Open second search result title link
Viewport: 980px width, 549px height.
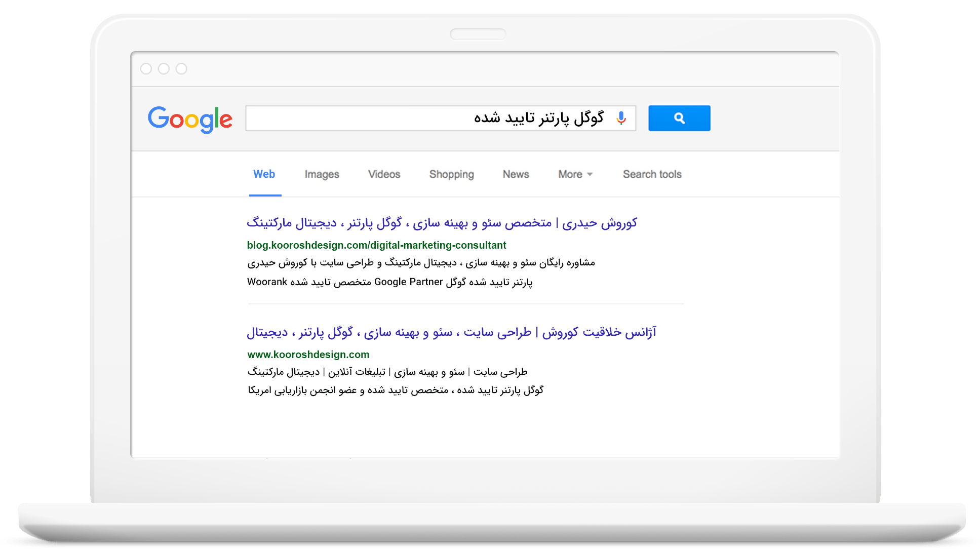pyautogui.click(x=451, y=332)
